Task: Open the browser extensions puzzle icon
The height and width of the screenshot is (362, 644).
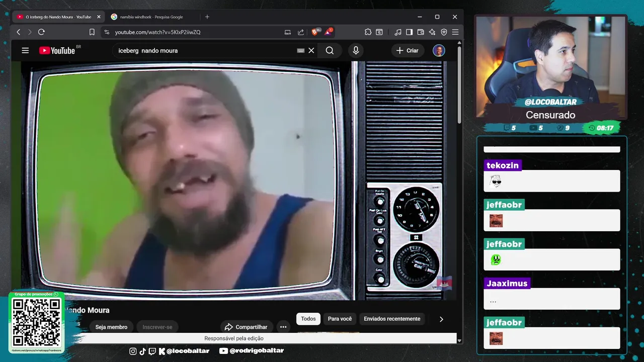Action: click(368, 32)
